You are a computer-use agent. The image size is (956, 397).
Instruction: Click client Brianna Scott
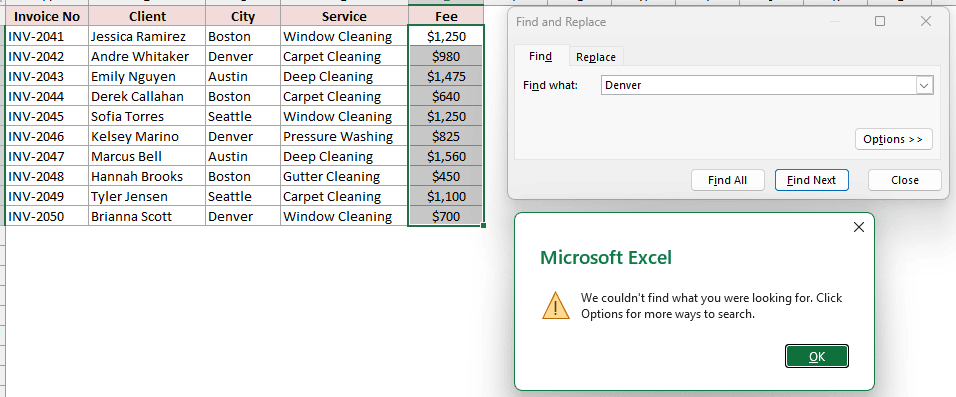coord(147,216)
